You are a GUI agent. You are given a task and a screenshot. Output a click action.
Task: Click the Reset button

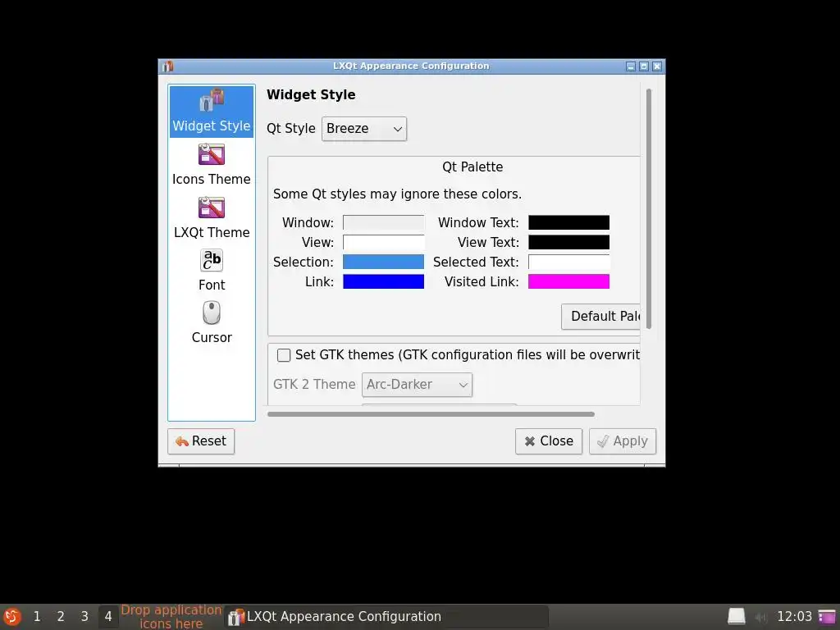click(201, 441)
